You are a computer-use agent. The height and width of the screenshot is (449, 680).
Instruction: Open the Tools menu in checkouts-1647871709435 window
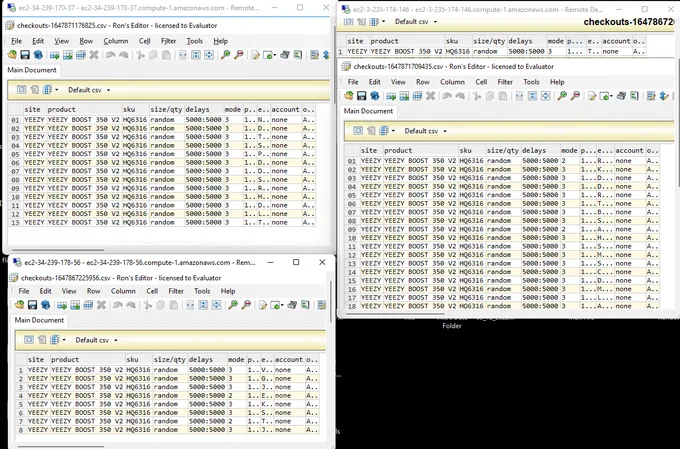pyautogui.click(x=531, y=82)
